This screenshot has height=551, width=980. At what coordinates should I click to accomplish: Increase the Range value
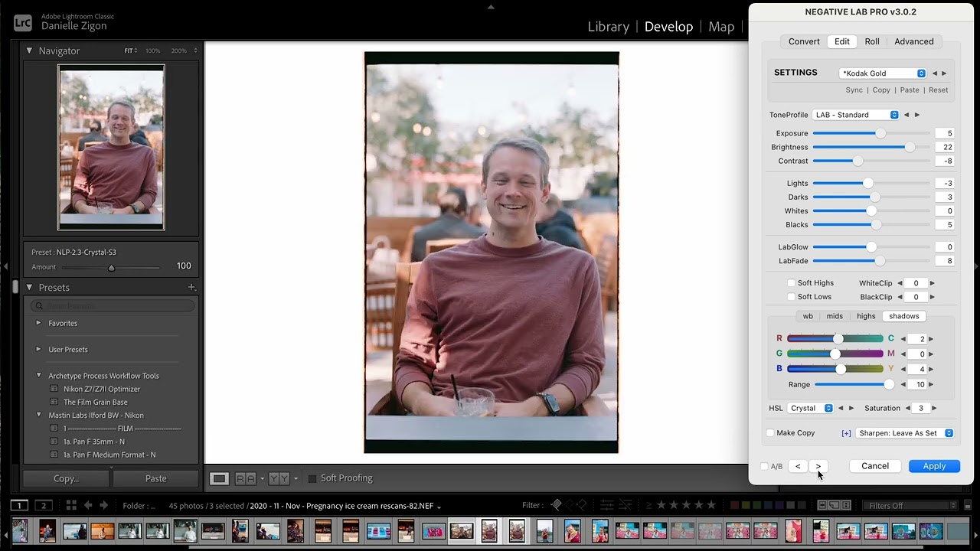click(x=931, y=385)
